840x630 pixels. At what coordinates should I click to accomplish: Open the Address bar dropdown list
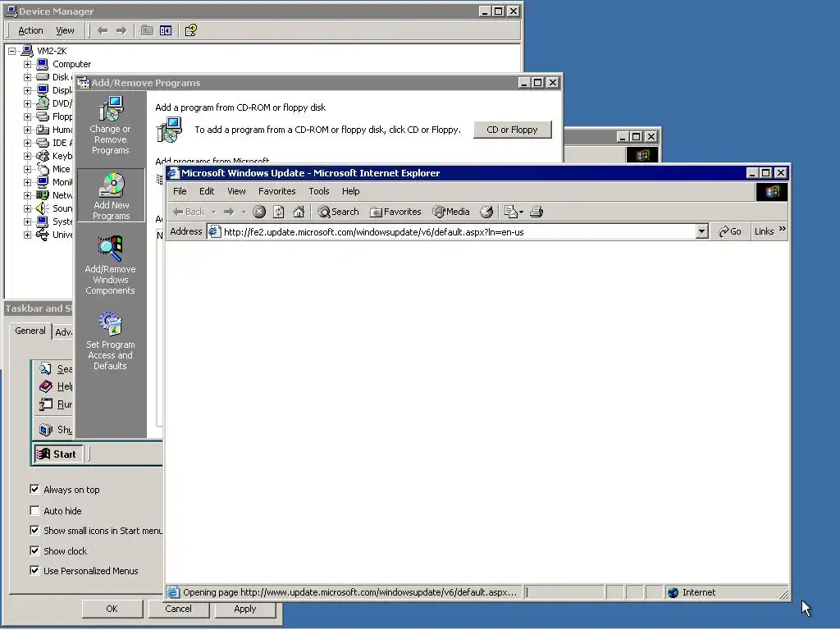tap(702, 231)
